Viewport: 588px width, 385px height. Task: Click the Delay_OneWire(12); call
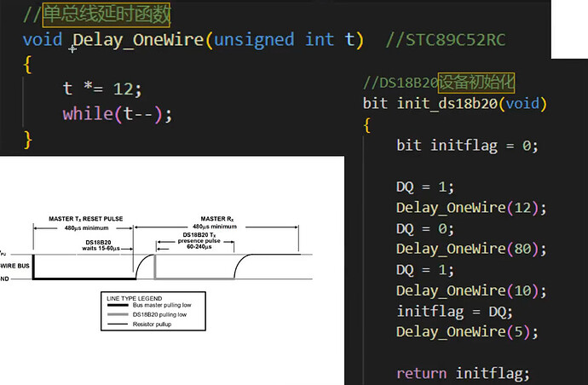471,208
